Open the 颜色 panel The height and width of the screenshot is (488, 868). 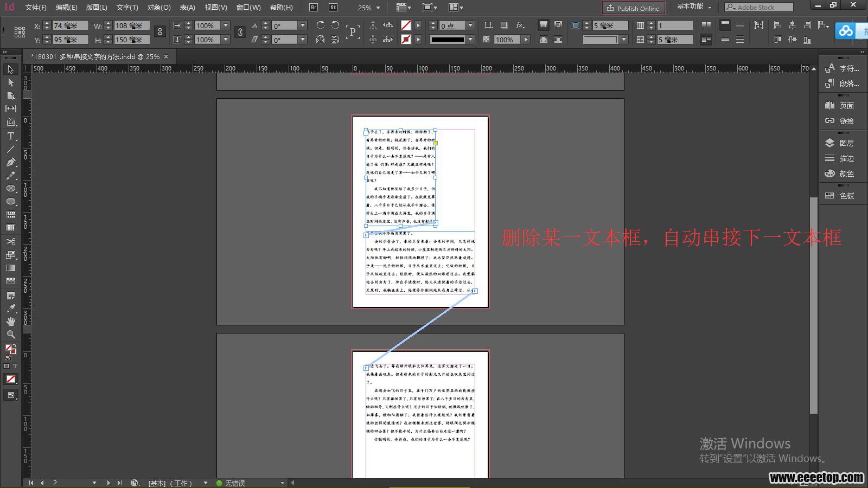pyautogui.click(x=839, y=174)
